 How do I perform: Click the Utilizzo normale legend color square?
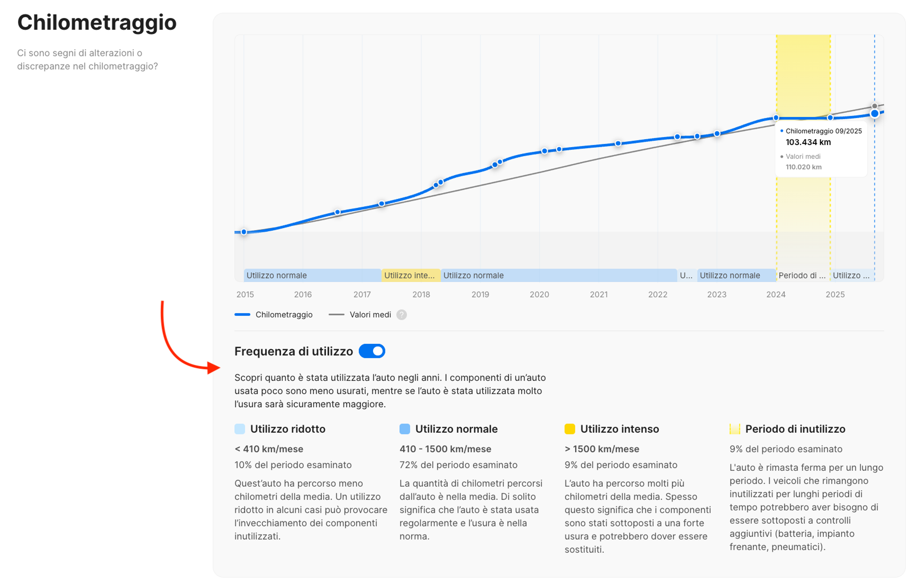[x=405, y=429]
